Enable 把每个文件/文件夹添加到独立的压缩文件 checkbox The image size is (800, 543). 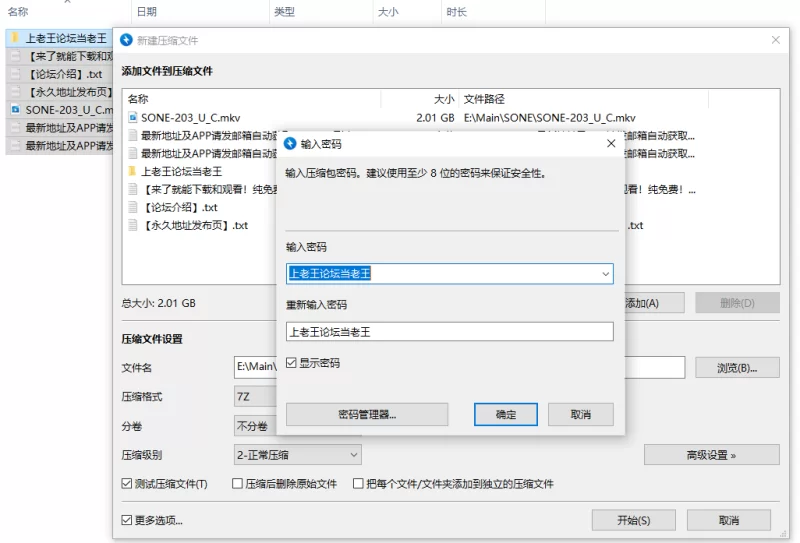click(x=358, y=483)
